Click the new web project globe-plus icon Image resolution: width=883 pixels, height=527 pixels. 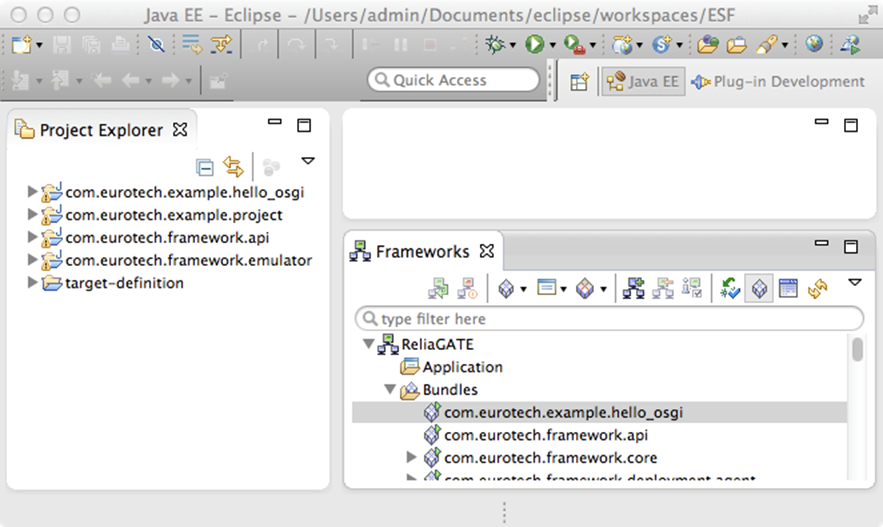coord(622,44)
